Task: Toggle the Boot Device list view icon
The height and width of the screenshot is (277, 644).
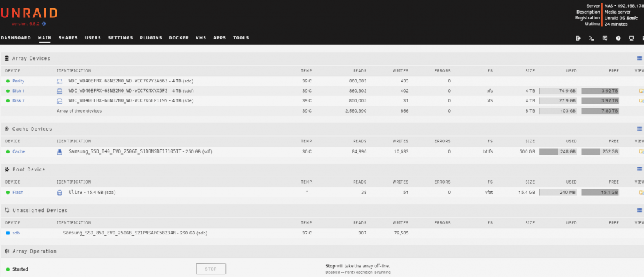Action: click(x=639, y=169)
